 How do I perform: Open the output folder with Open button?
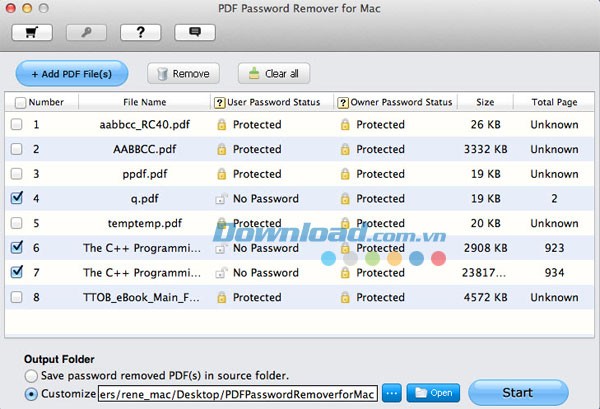(433, 393)
